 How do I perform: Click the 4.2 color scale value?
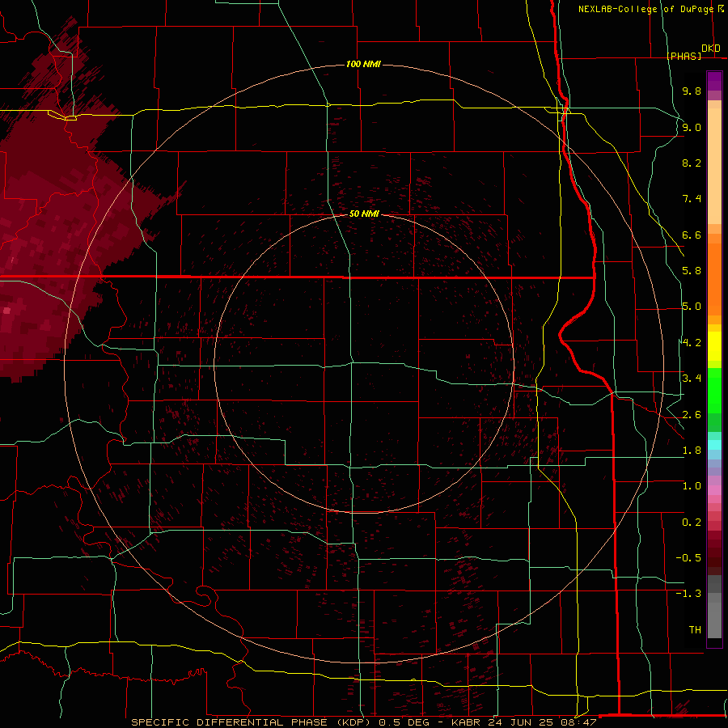(692, 343)
